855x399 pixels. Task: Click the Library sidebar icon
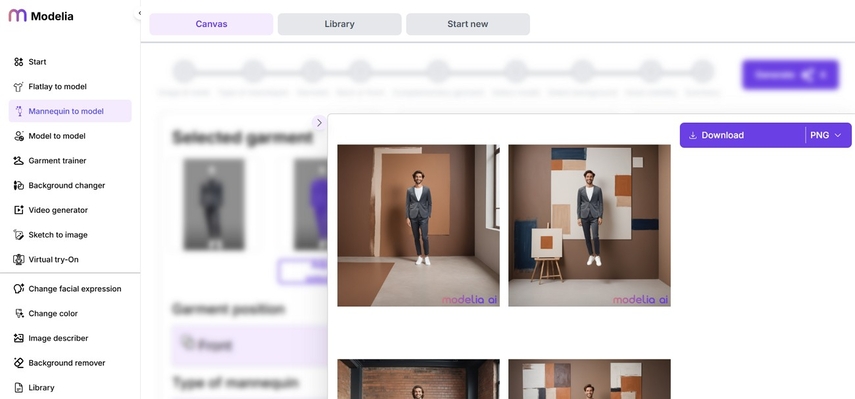click(19, 388)
